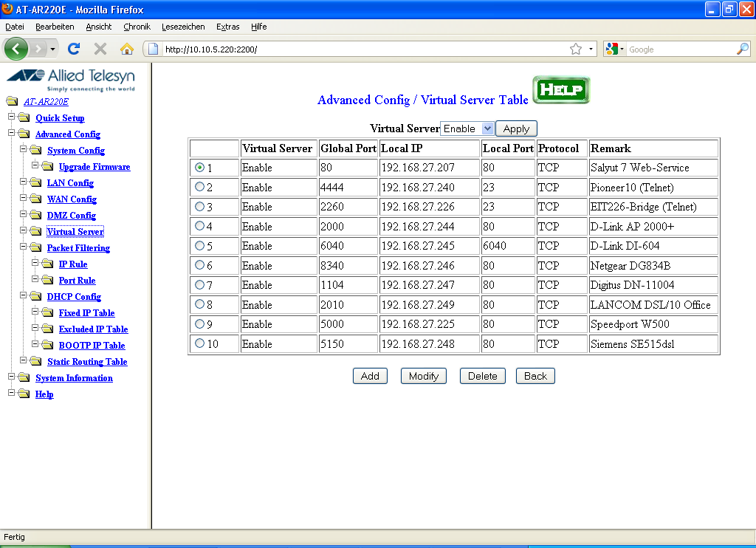Select radio button for entry 9 Speedport
This screenshot has height=548, width=756.
[x=199, y=323]
